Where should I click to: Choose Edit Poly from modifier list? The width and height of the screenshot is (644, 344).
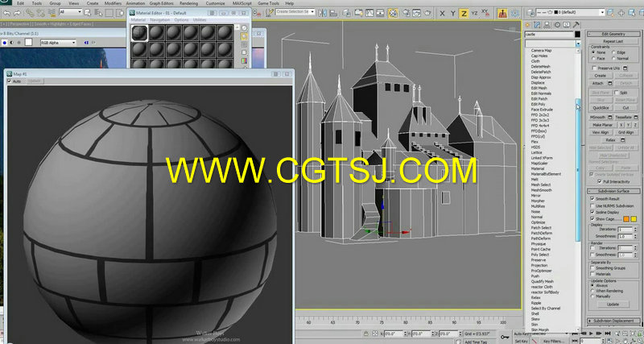(538, 105)
